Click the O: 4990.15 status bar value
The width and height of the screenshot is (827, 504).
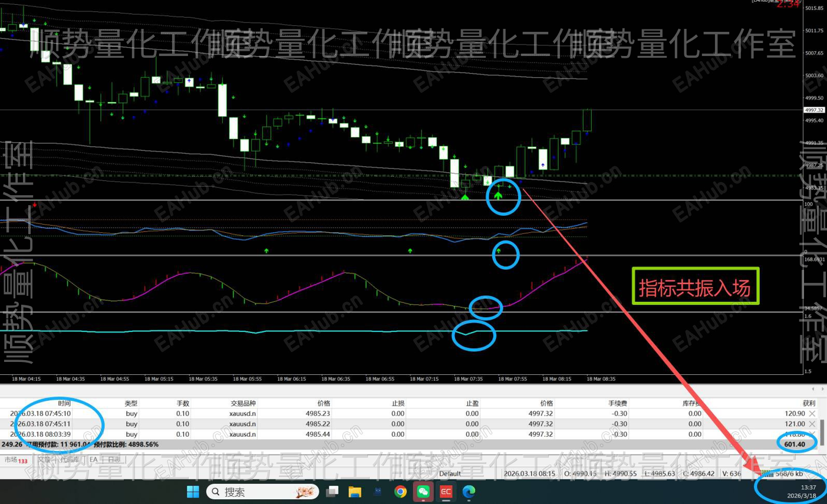coord(580,474)
